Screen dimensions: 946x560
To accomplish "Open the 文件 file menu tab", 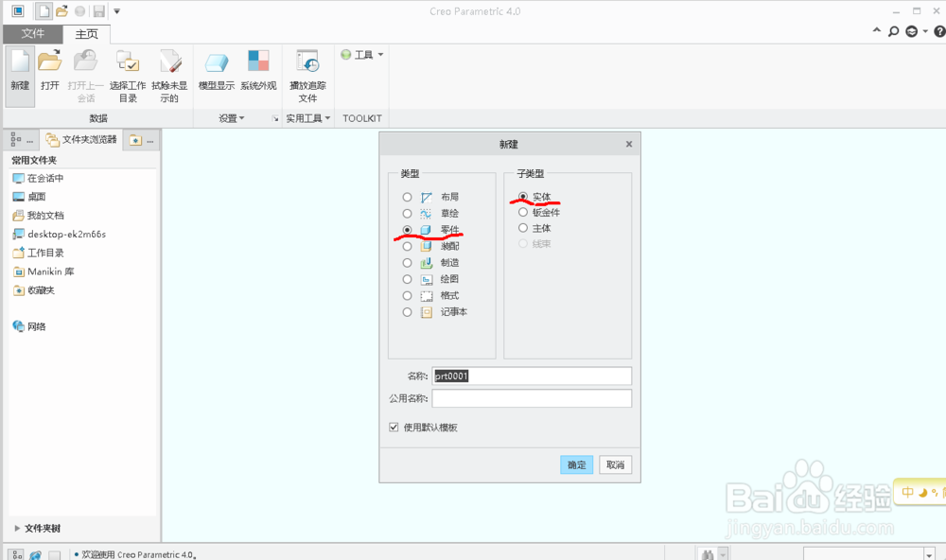I will coord(32,34).
